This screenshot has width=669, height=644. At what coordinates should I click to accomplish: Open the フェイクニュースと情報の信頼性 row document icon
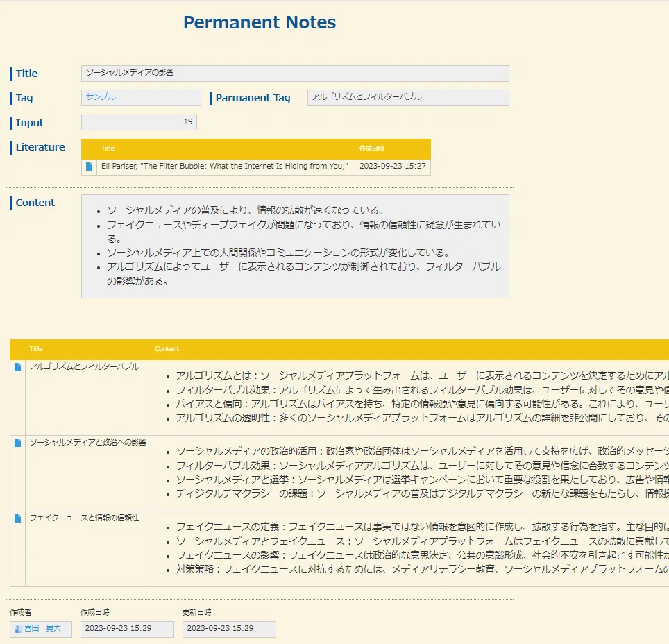pyautogui.click(x=17, y=518)
